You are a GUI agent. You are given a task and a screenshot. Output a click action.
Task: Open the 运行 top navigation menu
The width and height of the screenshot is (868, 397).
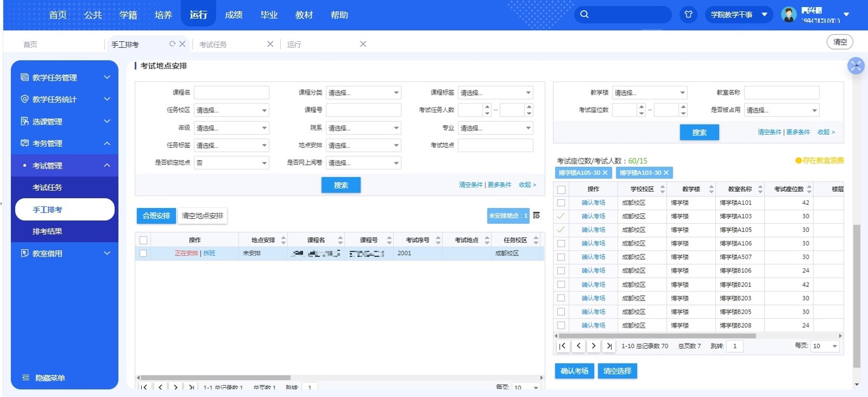pos(199,15)
